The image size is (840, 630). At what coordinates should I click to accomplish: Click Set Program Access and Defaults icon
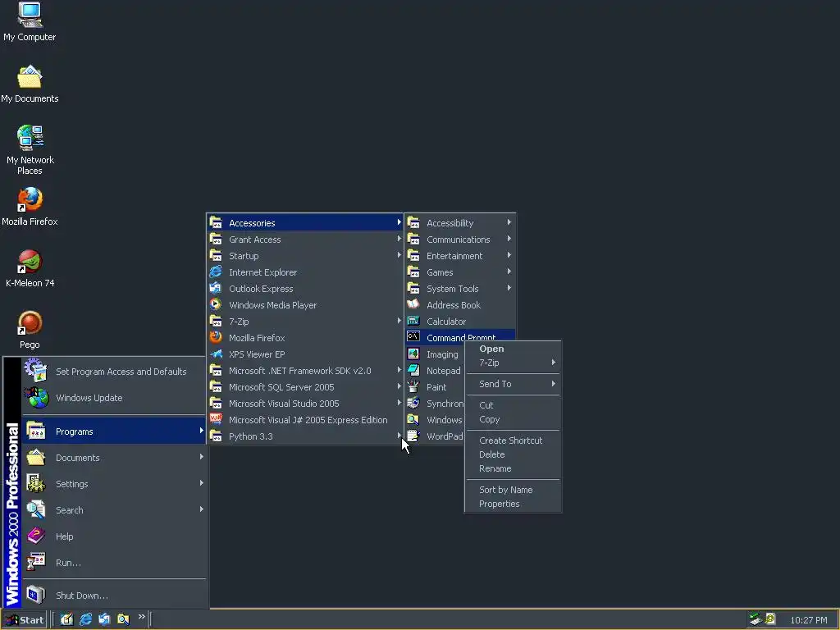tap(36, 370)
